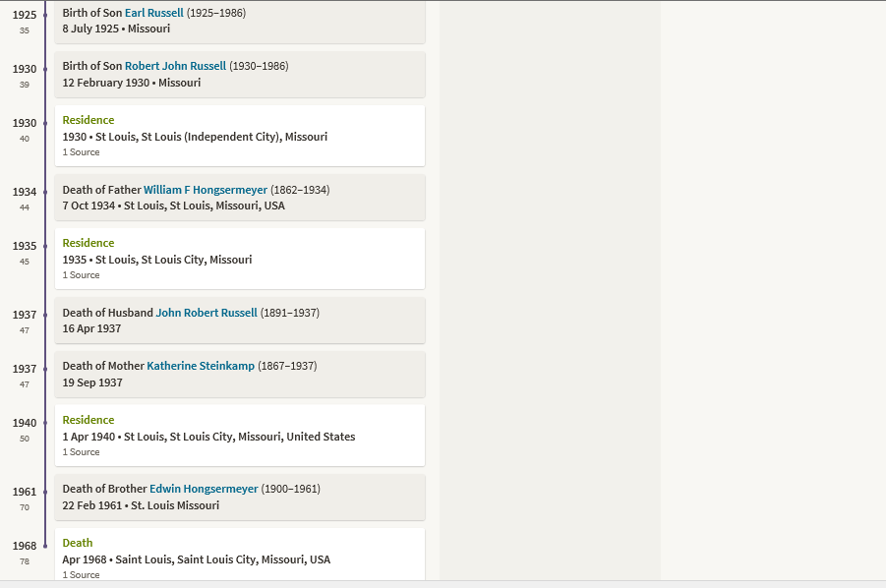Click the 1961 timeline marker dot
Image resolution: width=886 pixels, height=588 pixels.
[45, 492]
